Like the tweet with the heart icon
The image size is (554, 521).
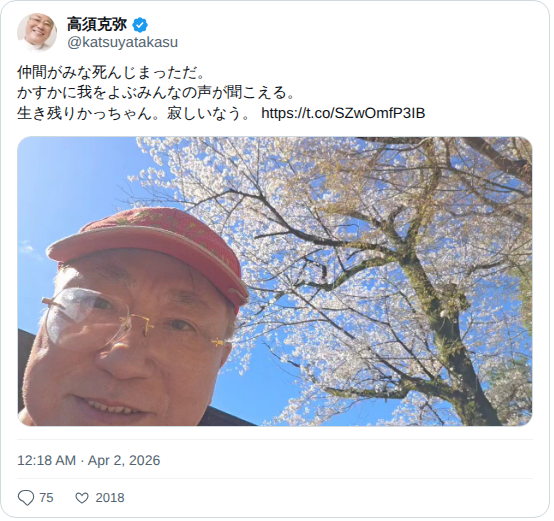pos(82,498)
